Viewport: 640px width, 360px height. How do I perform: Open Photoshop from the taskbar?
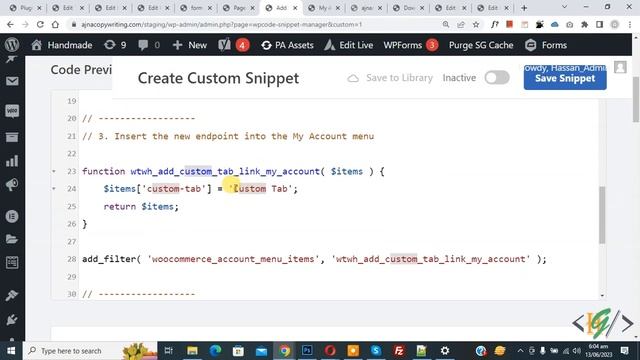coord(307,351)
